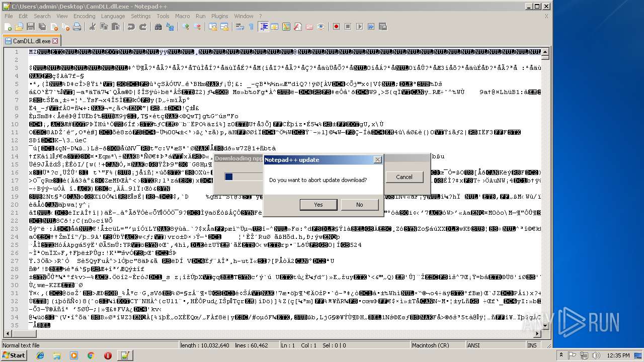This screenshot has height=362, width=644.
Task: Click the Zoom Out toolbar icon
Action: click(x=197, y=27)
